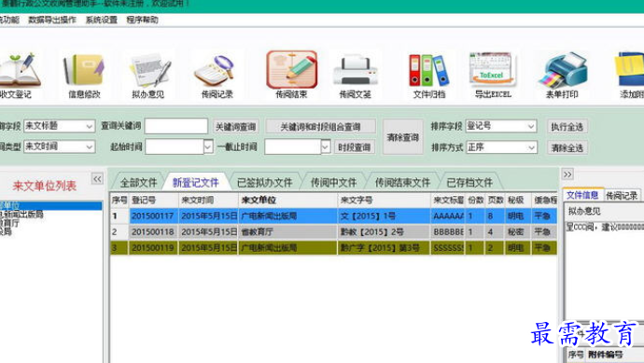Image resolution: width=644 pixels, height=363 pixels.
Task: Click the 来文字号 column header
Action: (384, 200)
